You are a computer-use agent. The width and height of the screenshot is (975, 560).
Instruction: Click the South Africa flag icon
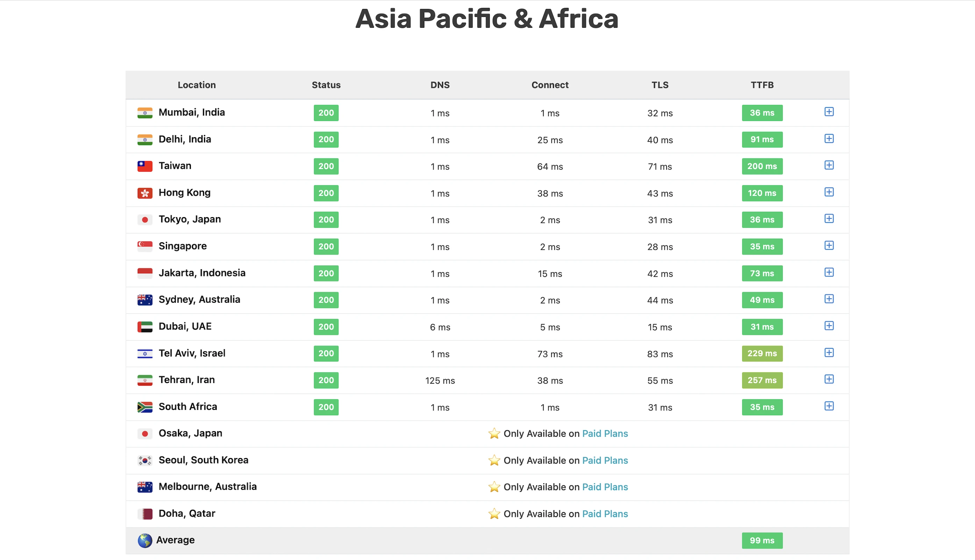pos(145,407)
